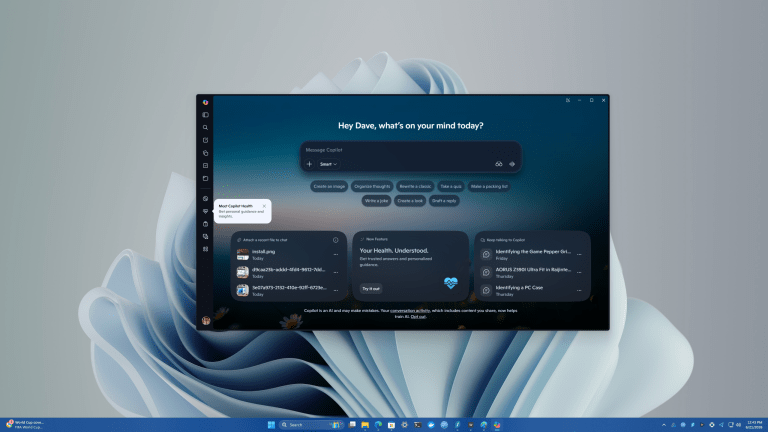Open more options for the AORUS Z390I chat
Screen dimensions: 768x432
579,272
